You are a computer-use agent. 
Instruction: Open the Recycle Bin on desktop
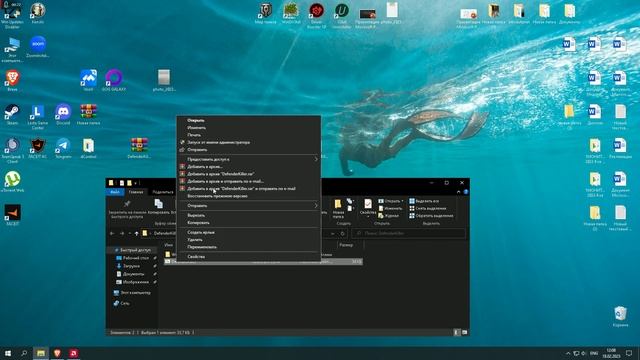620,316
